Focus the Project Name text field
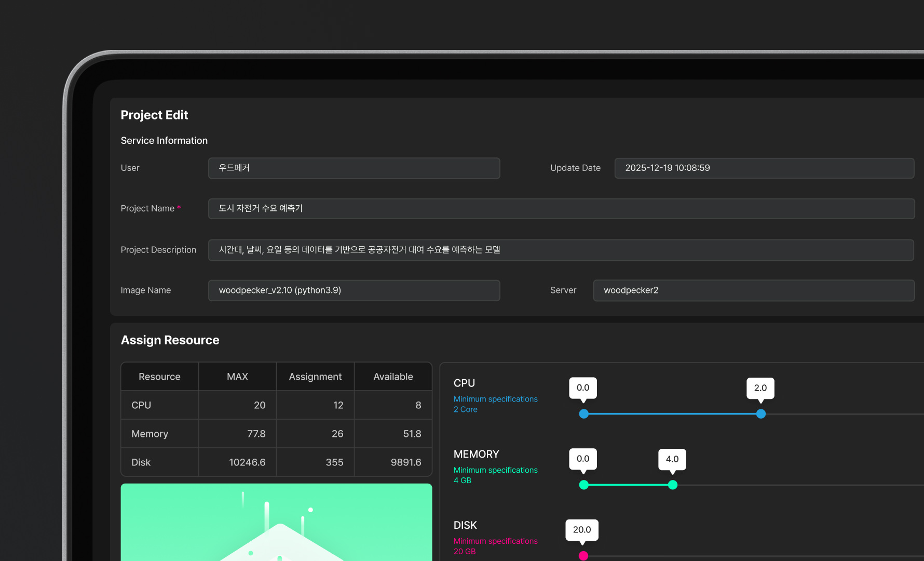The width and height of the screenshot is (924, 561). 561,209
